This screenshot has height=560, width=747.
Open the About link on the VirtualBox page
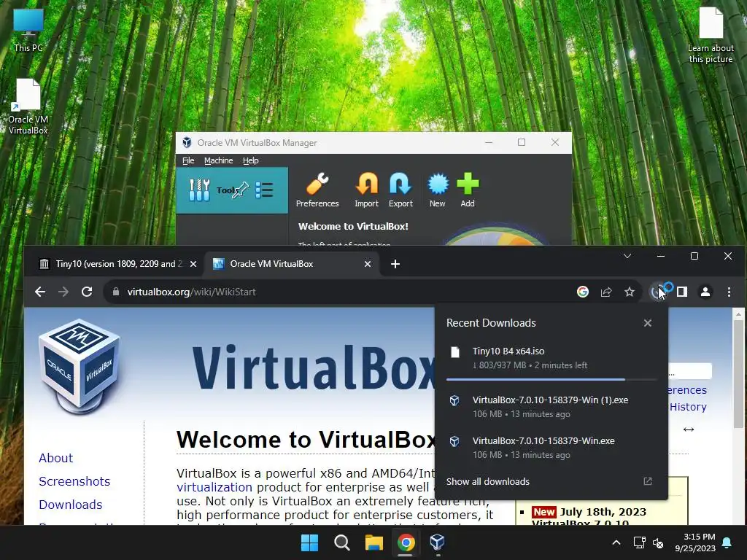point(55,458)
